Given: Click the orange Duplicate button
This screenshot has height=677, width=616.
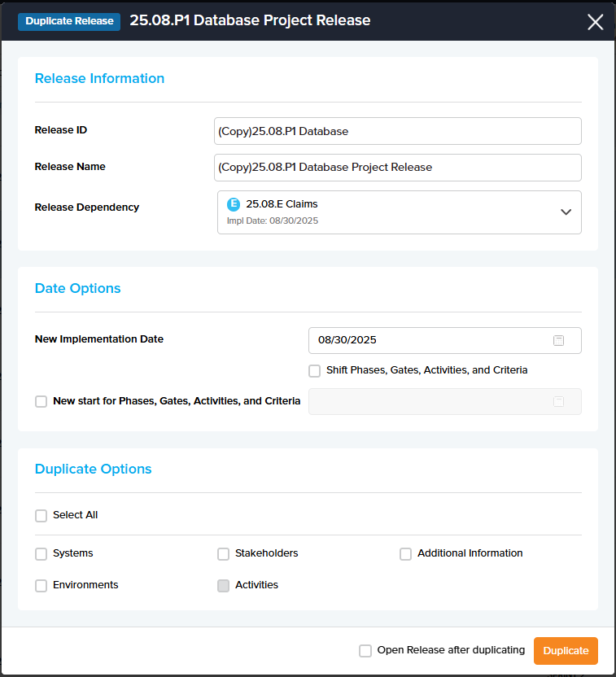Looking at the screenshot, I should pos(566,651).
